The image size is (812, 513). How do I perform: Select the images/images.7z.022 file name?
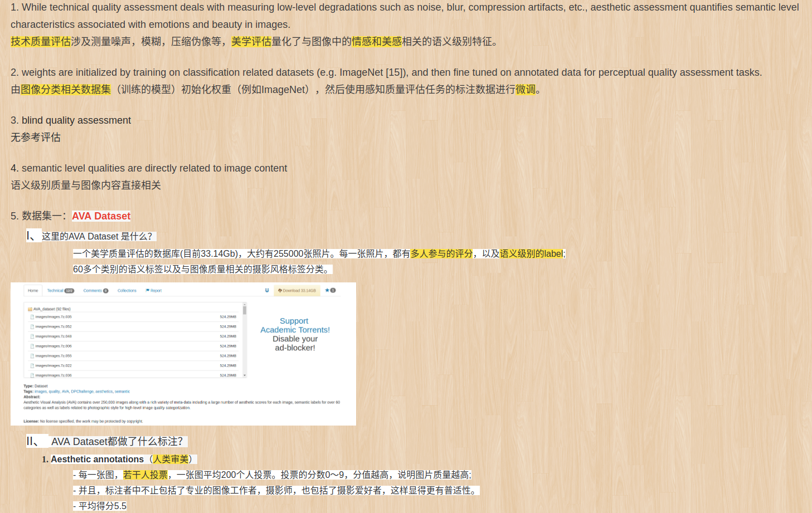tap(54, 366)
